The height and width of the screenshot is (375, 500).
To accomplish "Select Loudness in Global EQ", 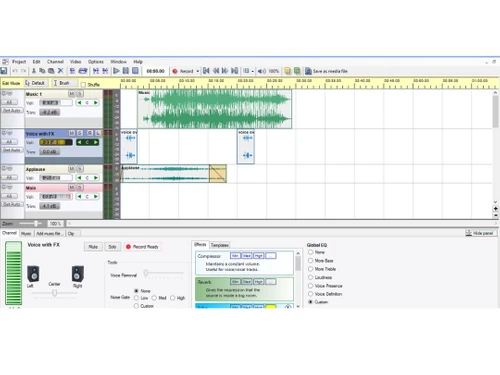I will click(311, 277).
